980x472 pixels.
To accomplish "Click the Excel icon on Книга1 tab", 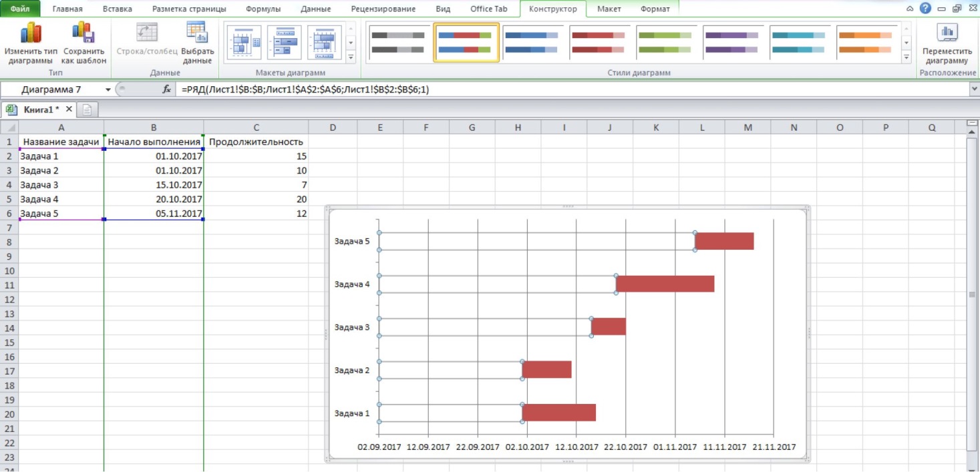I will pos(12,109).
